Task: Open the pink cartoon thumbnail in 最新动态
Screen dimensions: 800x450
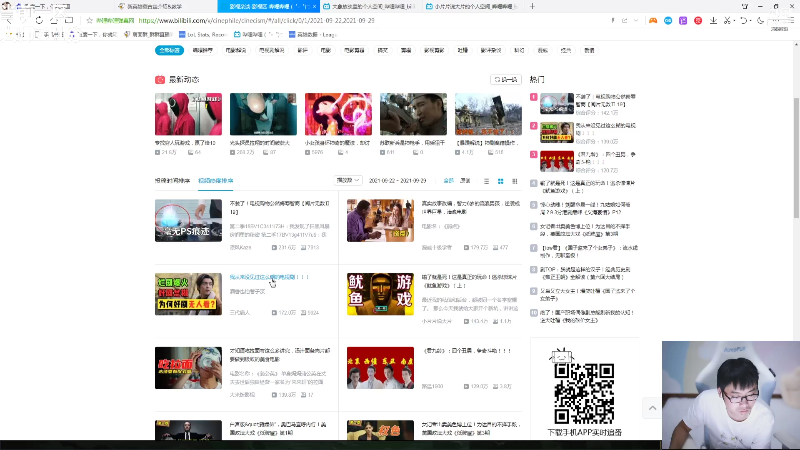Action: (338, 114)
